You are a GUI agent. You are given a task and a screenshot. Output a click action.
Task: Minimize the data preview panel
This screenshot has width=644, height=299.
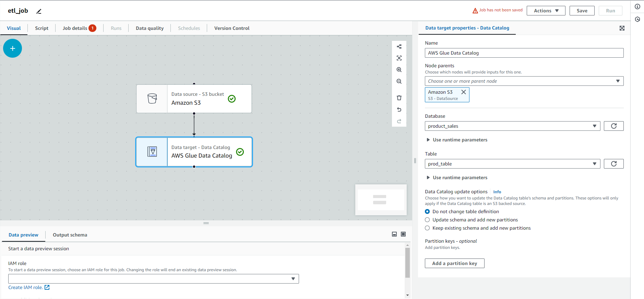click(394, 234)
